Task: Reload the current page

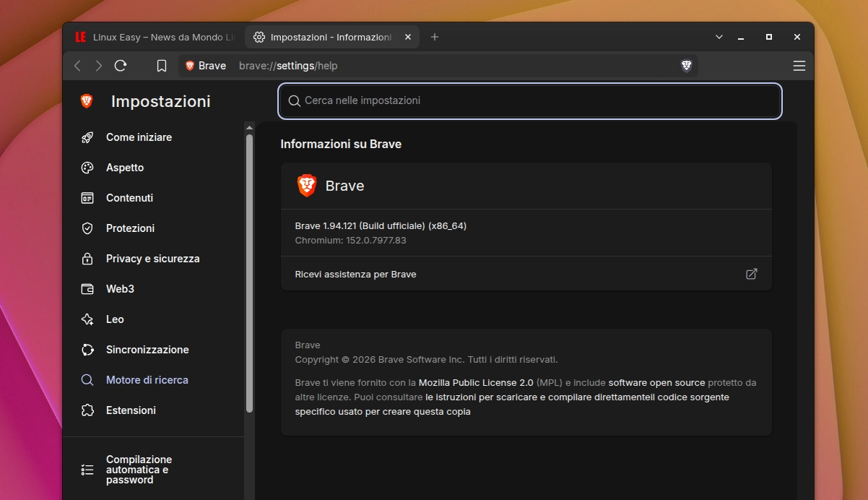Action: click(x=121, y=66)
